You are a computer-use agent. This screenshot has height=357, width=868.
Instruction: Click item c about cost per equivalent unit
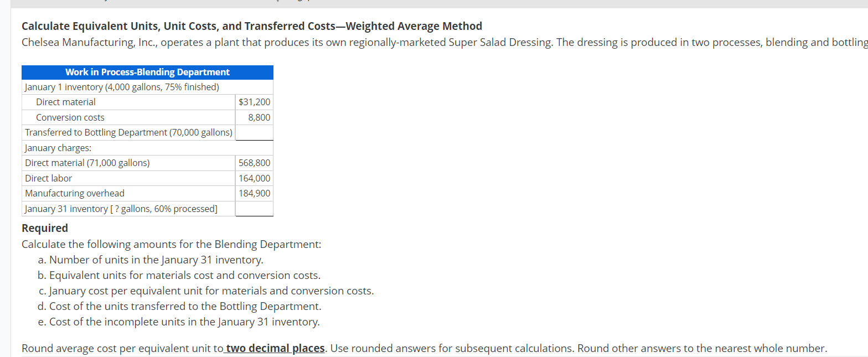(205, 291)
